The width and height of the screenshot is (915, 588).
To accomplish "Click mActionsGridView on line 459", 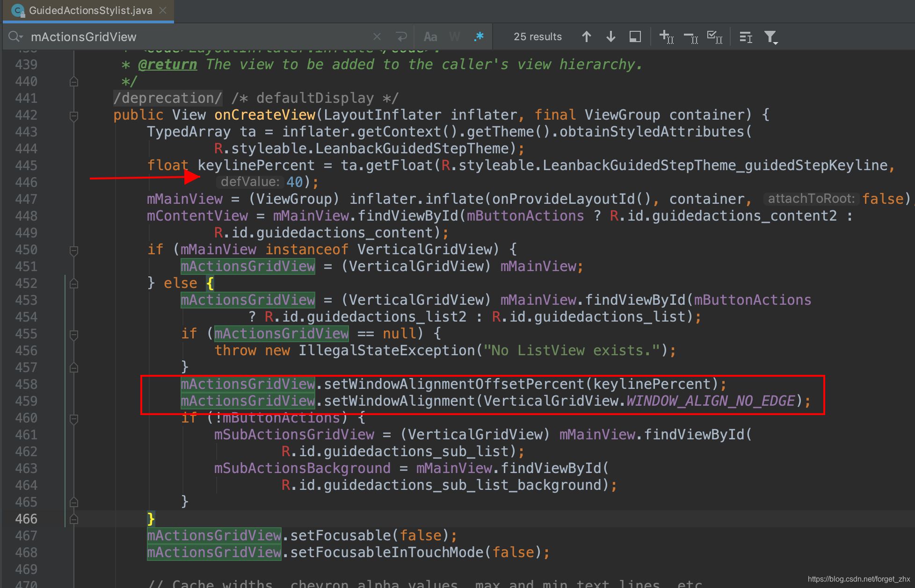I will pos(248,401).
